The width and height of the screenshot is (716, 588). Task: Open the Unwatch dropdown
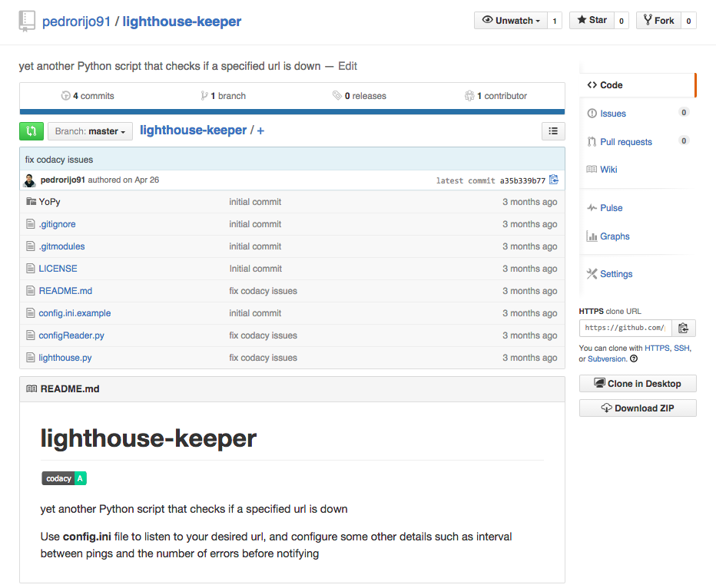click(x=511, y=21)
